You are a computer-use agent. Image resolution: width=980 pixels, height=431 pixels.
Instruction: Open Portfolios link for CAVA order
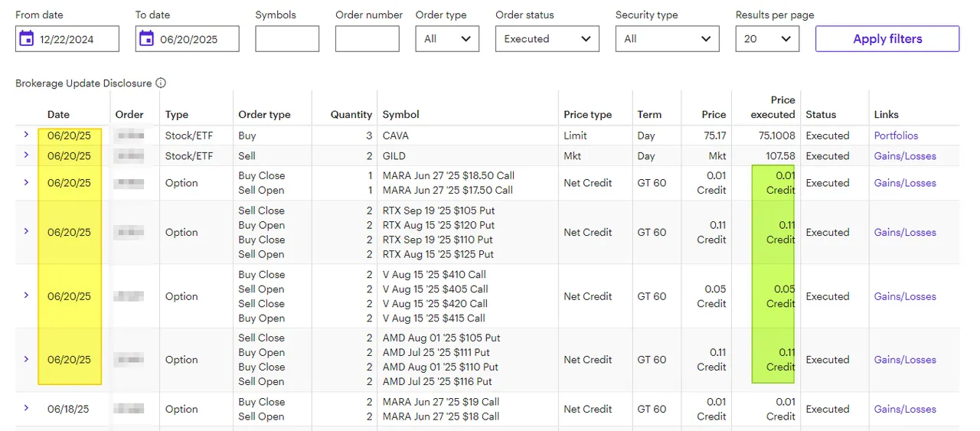click(x=896, y=136)
